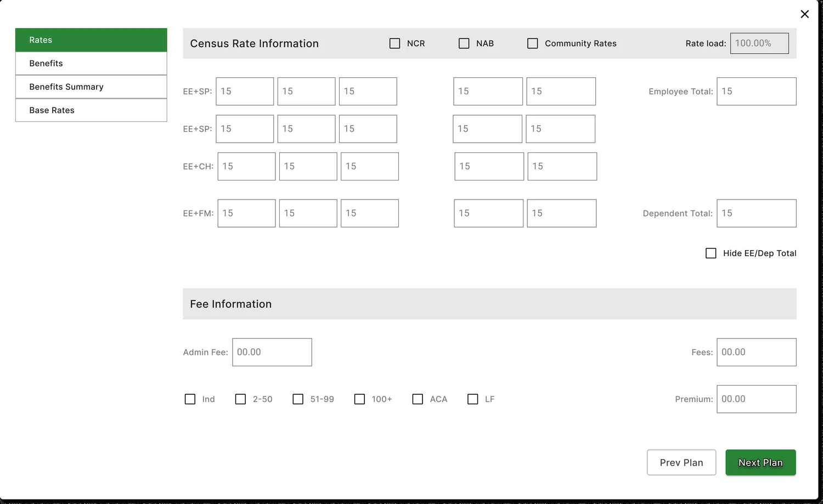Image resolution: width=823 pixels, height=504 pixels.
Task: Advance with the Next Plan button
Action: [760, 462]
